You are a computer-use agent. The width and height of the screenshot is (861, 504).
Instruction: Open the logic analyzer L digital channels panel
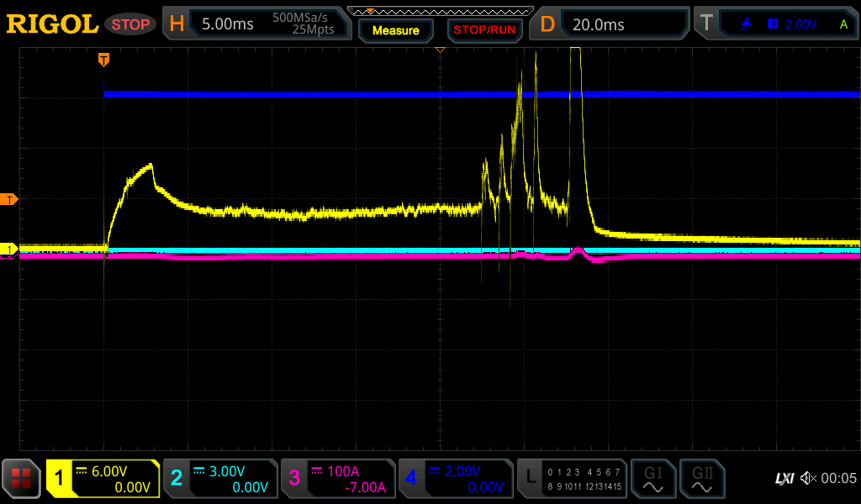pyautogui.click(x=572, y=479)
